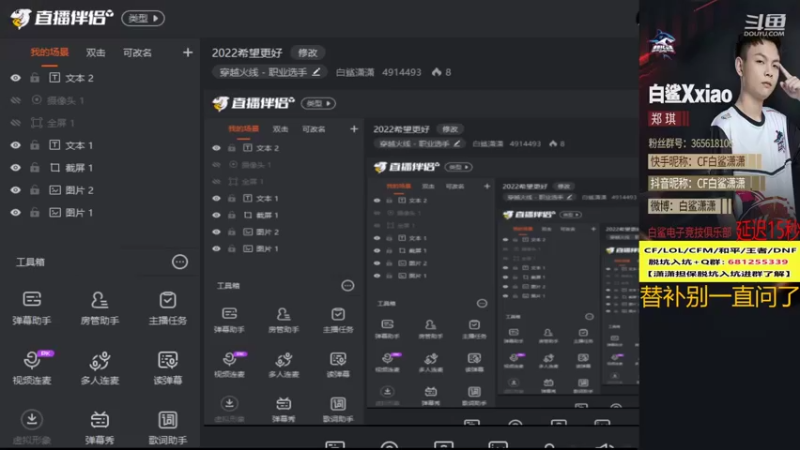Click the largest 白鲨潇潇 streamer name
Viewport: 800px width, 450px height.
coord(355,72)
